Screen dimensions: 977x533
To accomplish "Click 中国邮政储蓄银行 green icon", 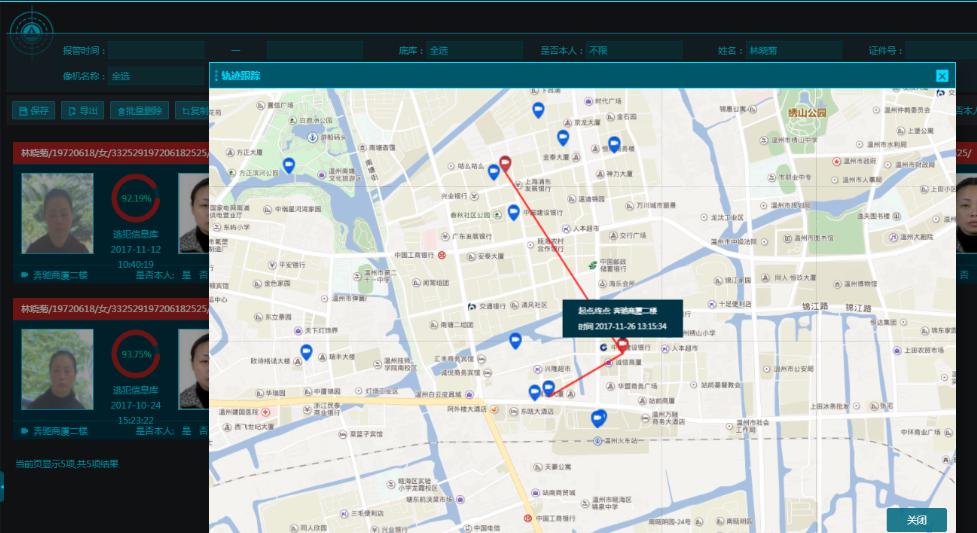I will [593, 265].
